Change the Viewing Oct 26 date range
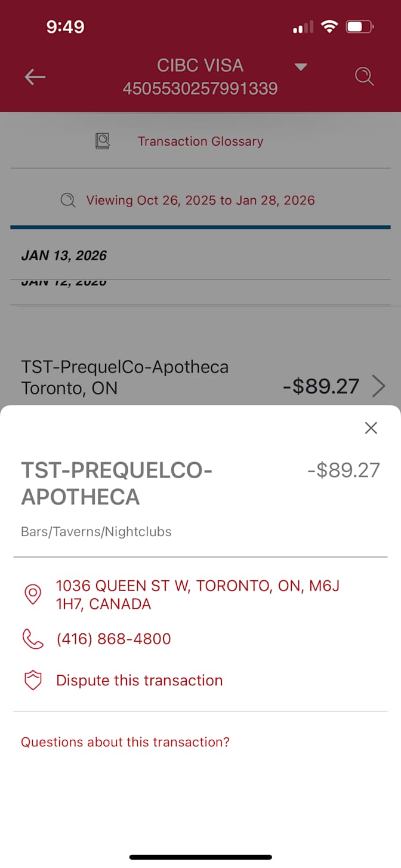 point(200,200)
